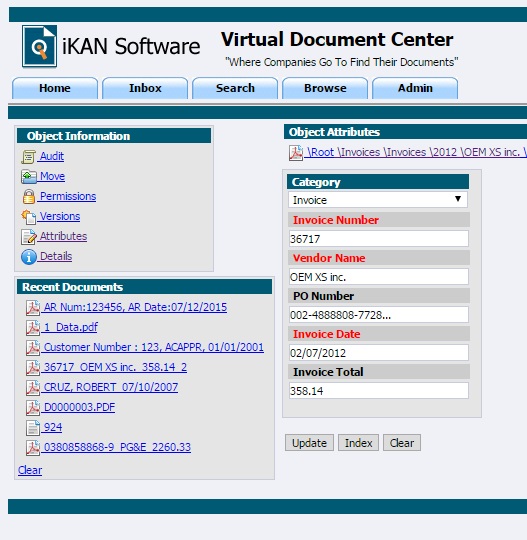Click the Audit scroll icon
The image size is (527, 540).
point(28,157)
